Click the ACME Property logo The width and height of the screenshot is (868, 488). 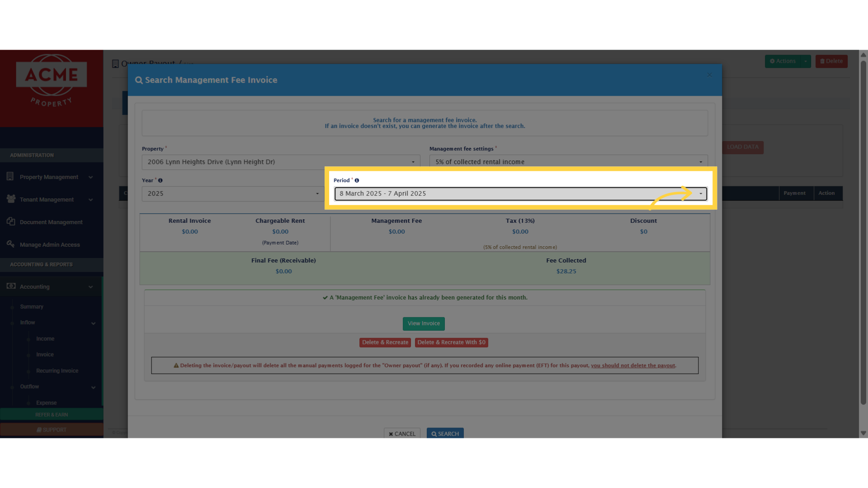pos(52,81)
